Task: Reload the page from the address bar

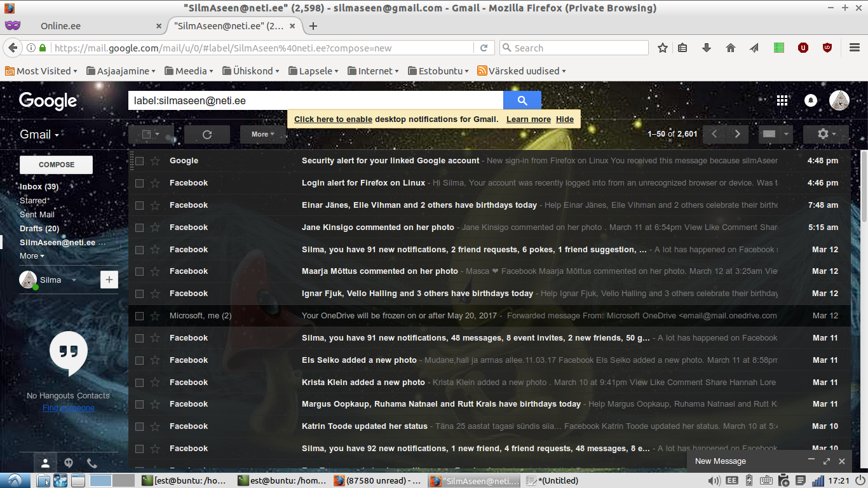Action: (x=484, y=48)
